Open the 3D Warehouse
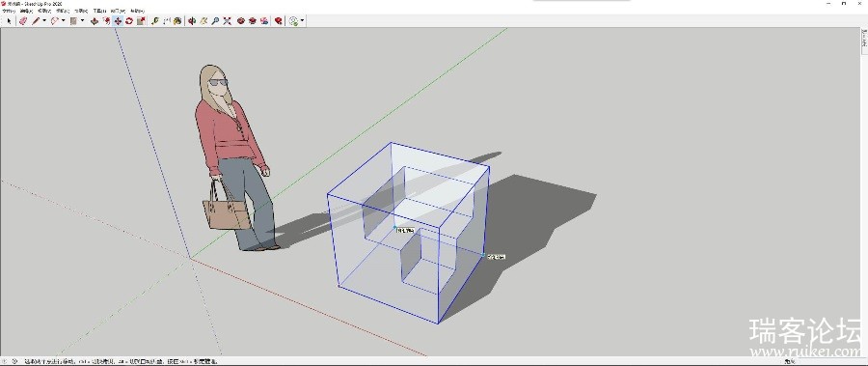Viewport: 868px width, 366px height. [241, 21]
